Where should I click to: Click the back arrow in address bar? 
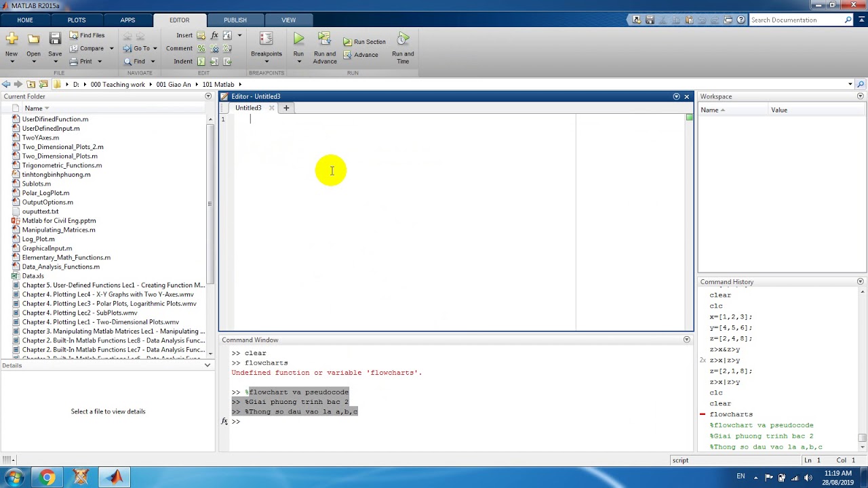[x=5, y=84]
